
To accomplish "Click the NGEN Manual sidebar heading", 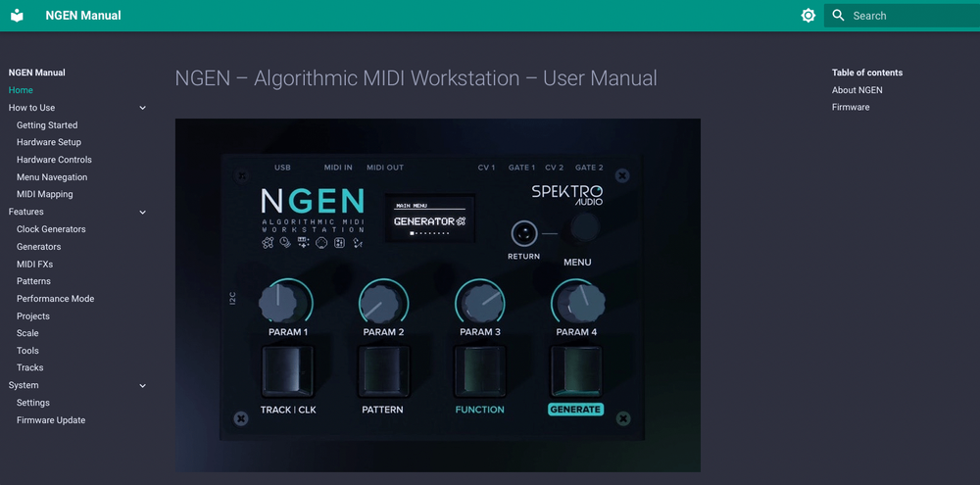I will pyautogui.click(x=37, y=73).
